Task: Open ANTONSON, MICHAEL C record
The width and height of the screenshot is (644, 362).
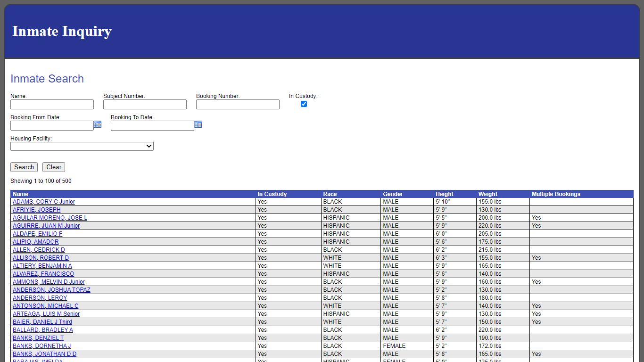Action: 46,306
